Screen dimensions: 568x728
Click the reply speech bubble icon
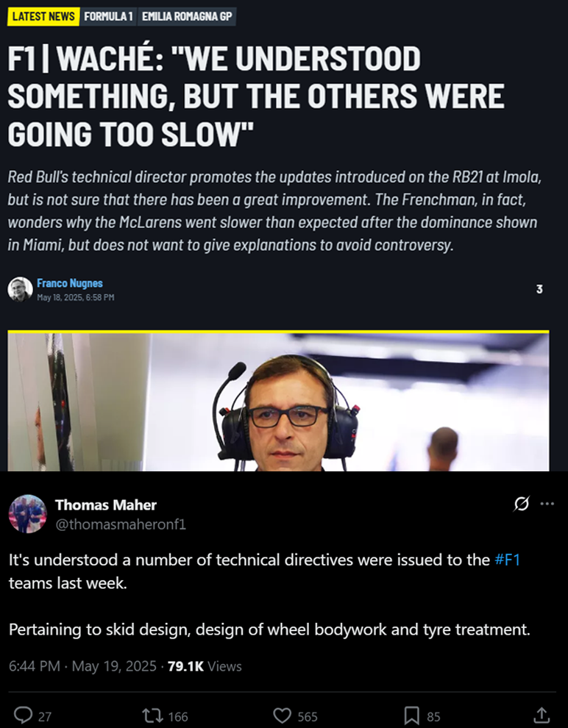pyautogui.click(x=24, y=715)
